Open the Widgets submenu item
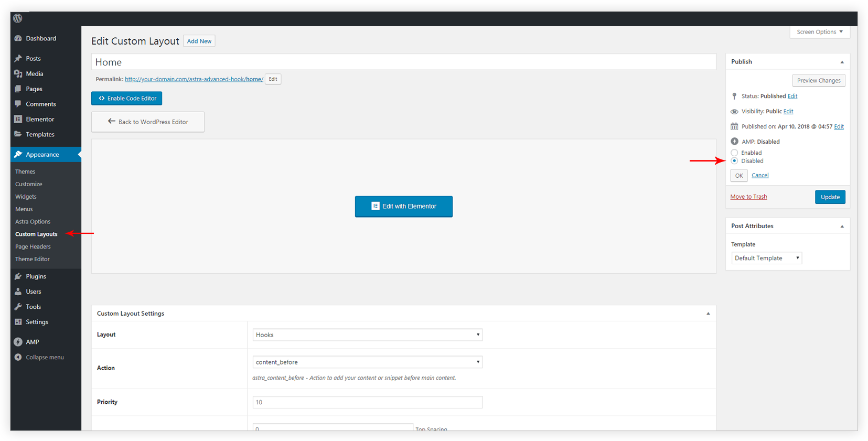Image resolution: width=868 pixels, height=441 pixels. [26, 197]
